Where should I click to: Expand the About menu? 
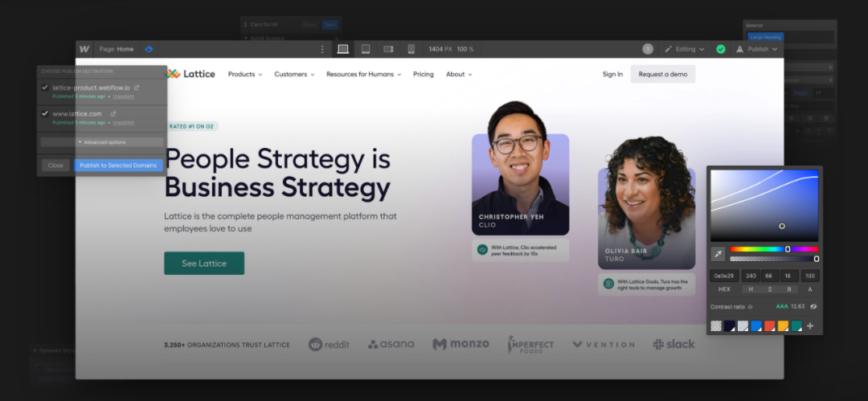coord(459,74)
